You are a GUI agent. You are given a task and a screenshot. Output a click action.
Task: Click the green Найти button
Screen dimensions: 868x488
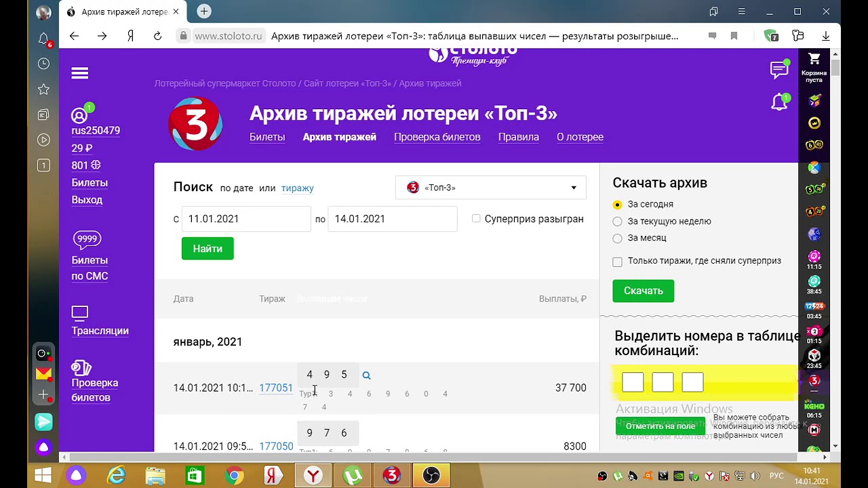point(208,249)
